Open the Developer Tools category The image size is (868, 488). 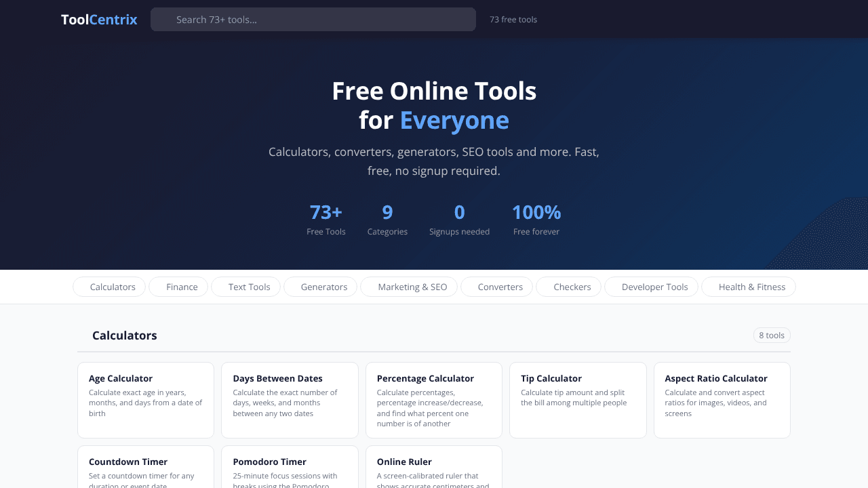(x=651, y=287)
